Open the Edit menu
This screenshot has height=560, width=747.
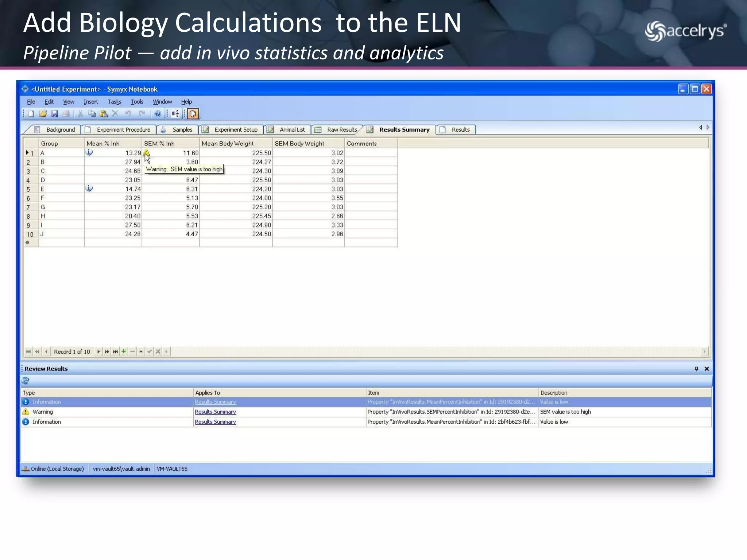click(49, 102)
